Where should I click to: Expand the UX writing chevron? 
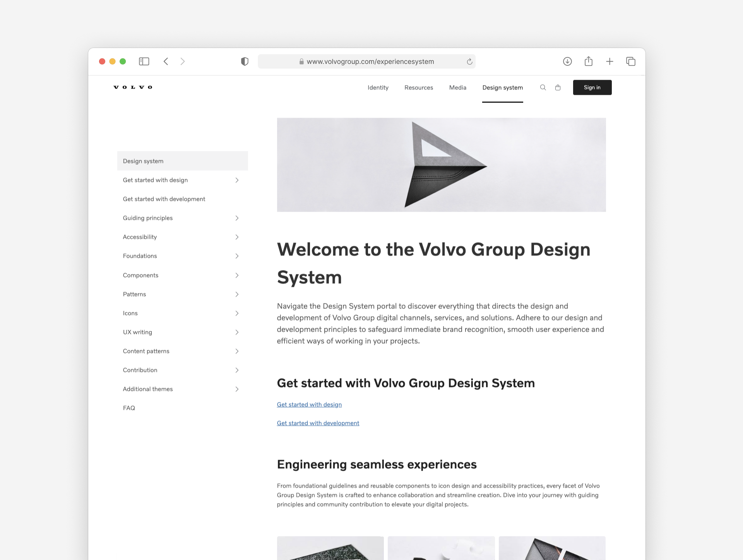(x=237, y=332)
